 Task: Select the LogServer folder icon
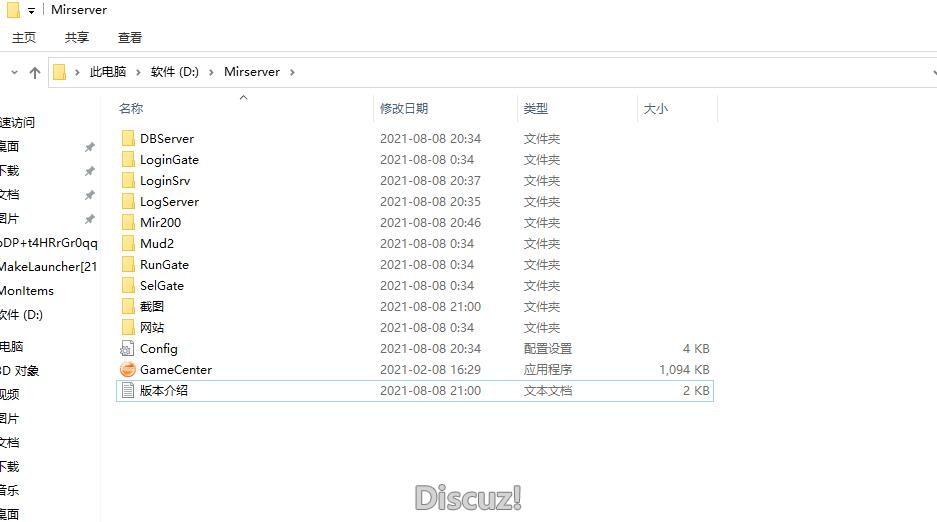pos(128,202)
